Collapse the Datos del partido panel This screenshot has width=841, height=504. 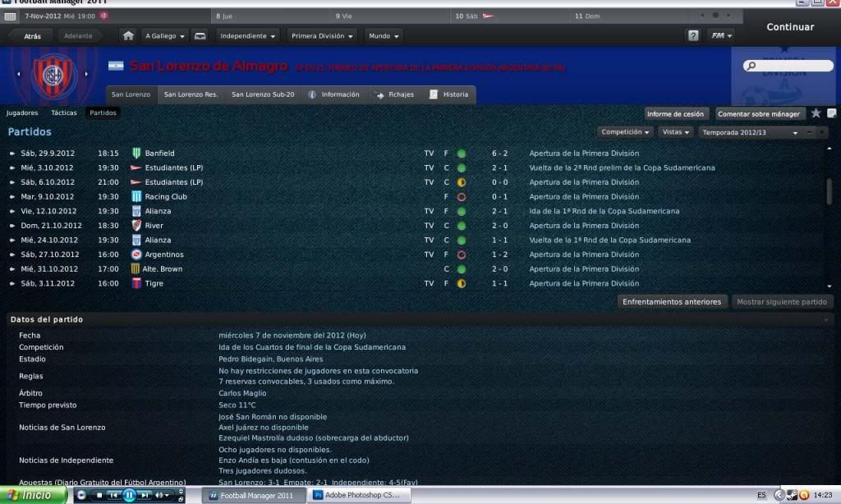point(826,319)
